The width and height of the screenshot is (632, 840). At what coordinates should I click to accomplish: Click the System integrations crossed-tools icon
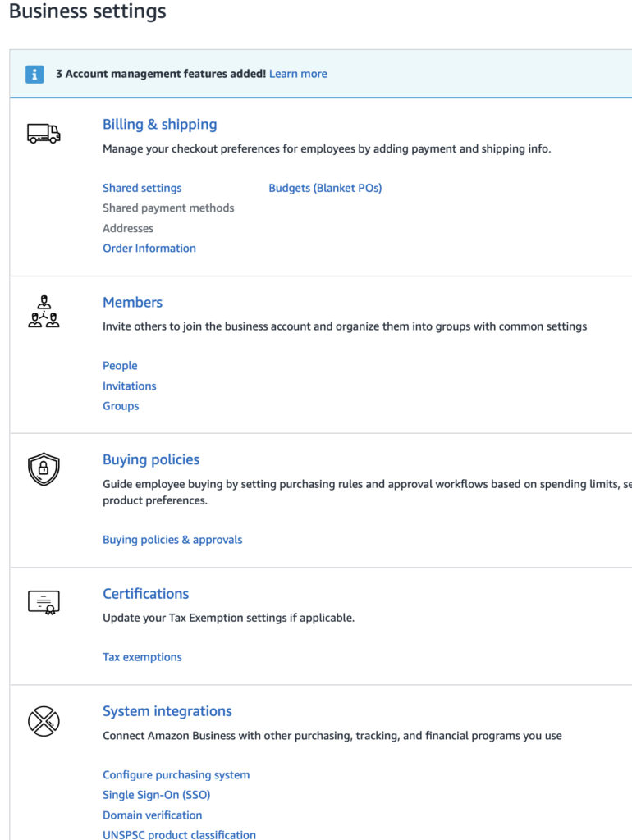(44, 721)
